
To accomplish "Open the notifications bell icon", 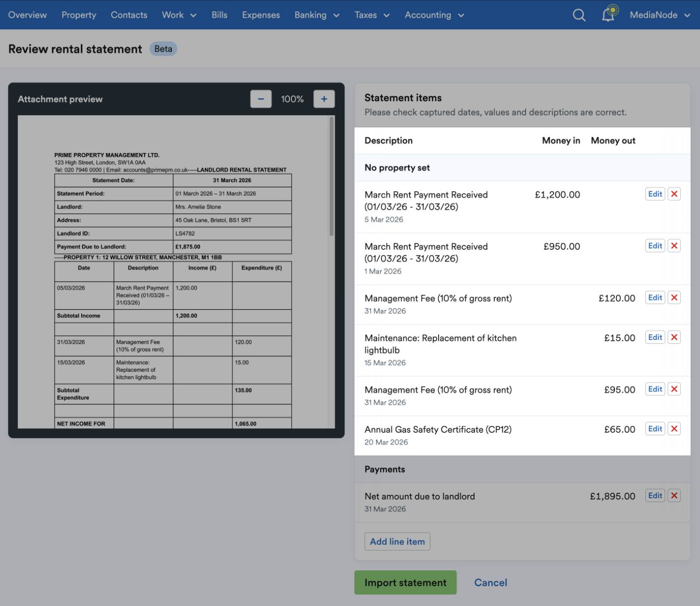I will [x=609, y=14].
